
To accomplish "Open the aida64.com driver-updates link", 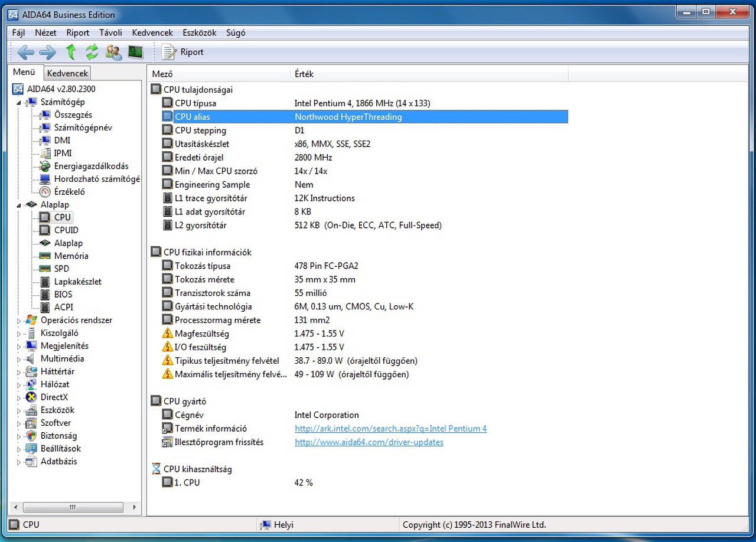I will pyautogui.click(x=369, y=442).
